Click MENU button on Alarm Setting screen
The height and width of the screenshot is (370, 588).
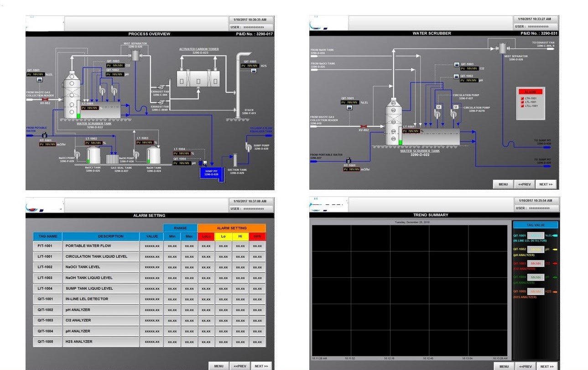tap(219, 366)
